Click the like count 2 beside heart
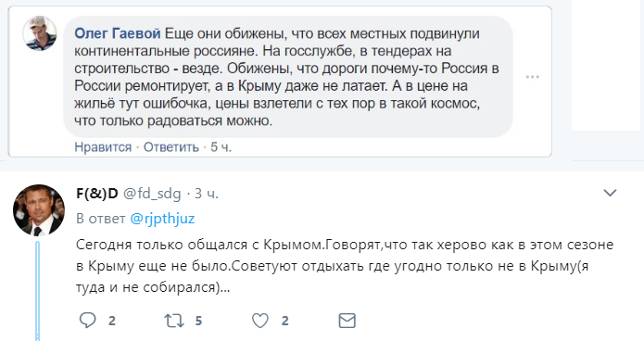The height and width of the screenshot is (341, 644). pos(285,321)
